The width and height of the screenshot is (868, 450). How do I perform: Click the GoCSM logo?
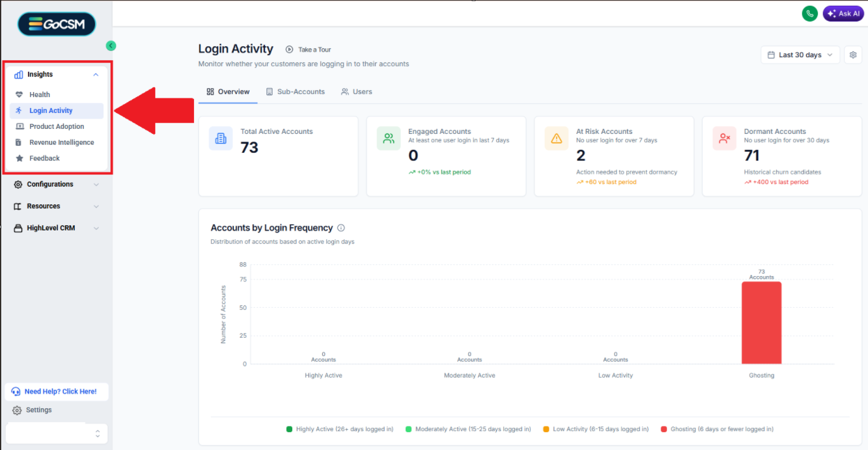(x=56, y=24)
